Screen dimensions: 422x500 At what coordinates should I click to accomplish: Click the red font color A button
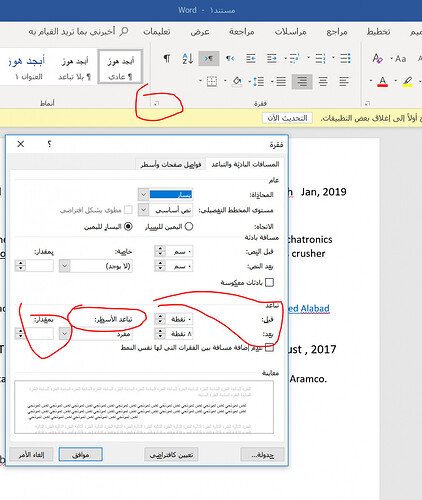pos(382,81)
